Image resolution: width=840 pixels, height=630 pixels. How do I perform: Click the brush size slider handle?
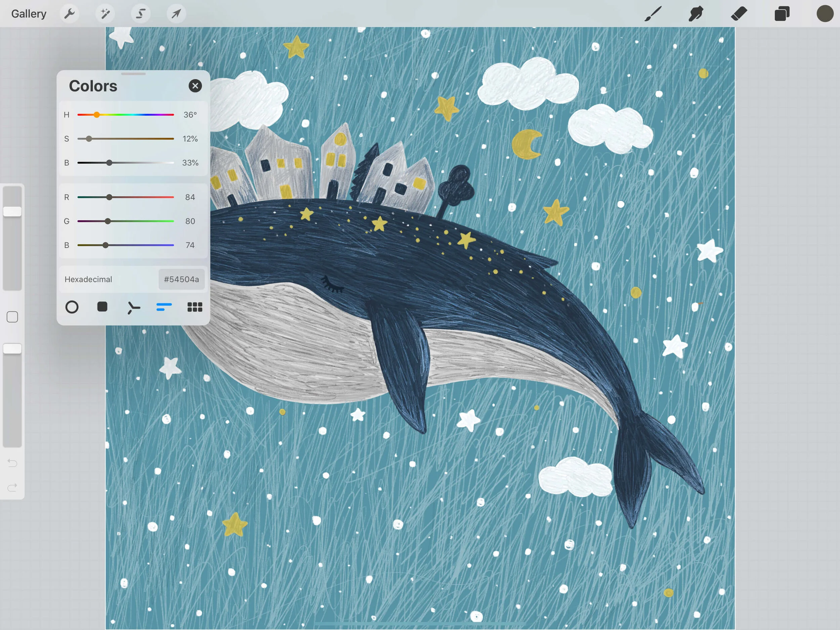[x=12, y=212]
